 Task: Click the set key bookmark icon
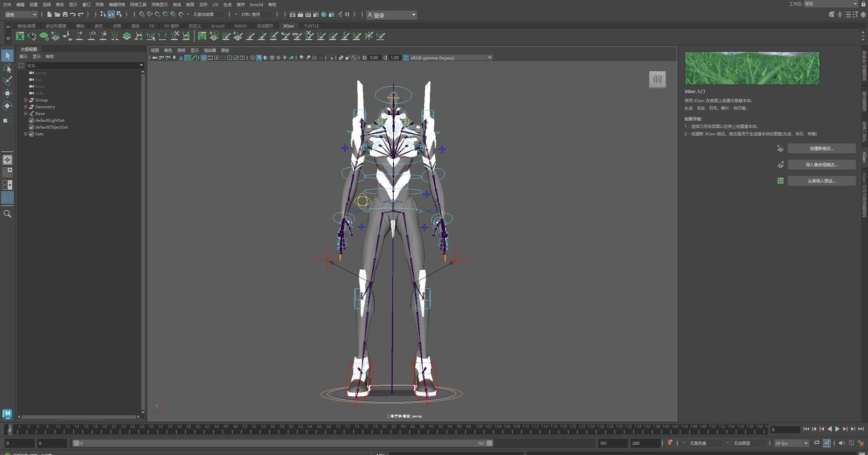point(670,442)
